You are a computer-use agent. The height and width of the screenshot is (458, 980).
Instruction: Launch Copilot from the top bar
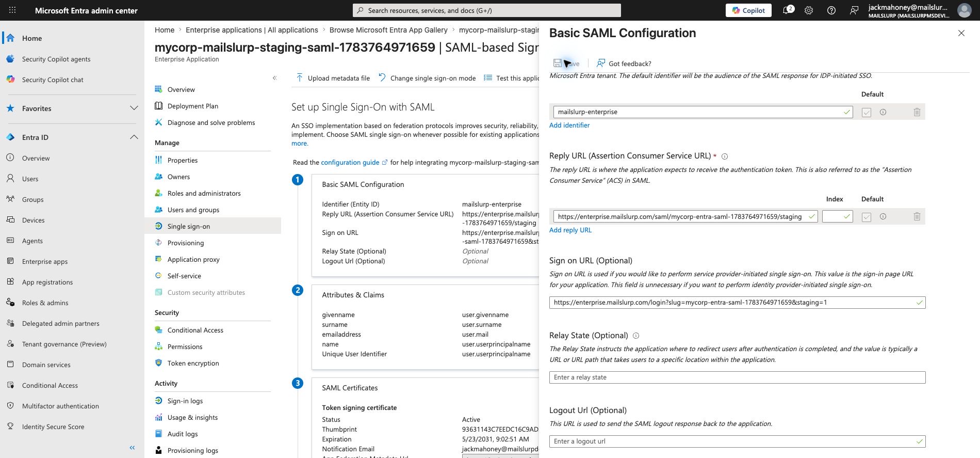point(748,10)
